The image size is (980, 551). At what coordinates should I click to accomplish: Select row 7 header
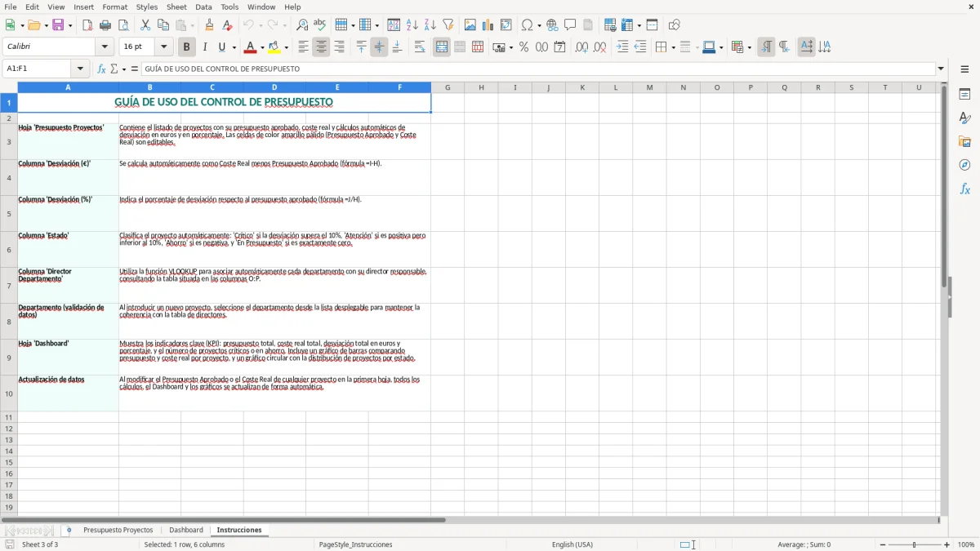(8, 286)
